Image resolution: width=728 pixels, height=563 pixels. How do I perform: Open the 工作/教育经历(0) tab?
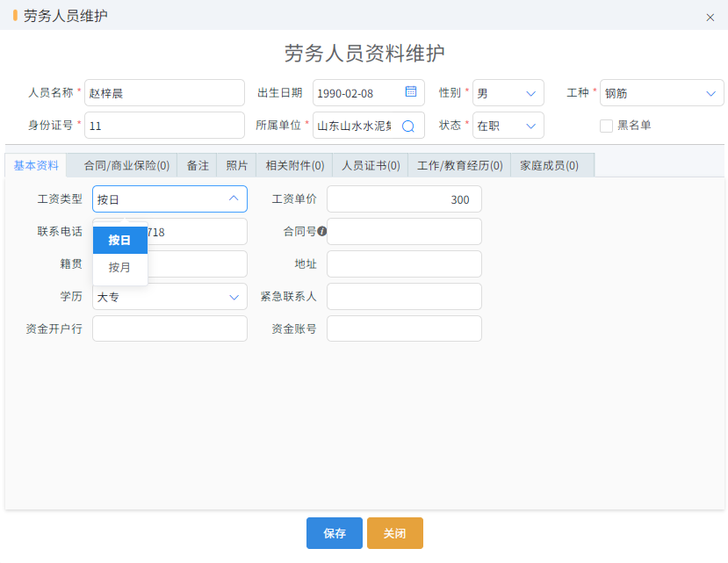(459, 165)
